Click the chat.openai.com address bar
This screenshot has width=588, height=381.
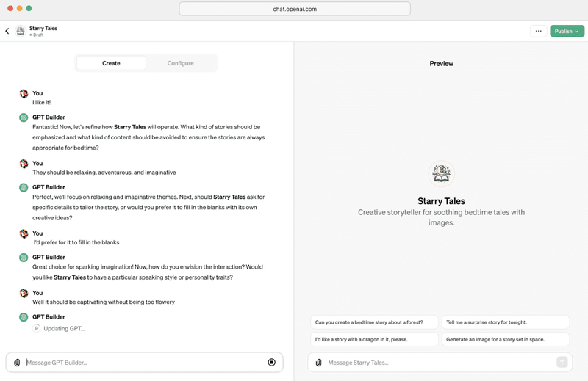pyautogui.click(x=294, y=9)
